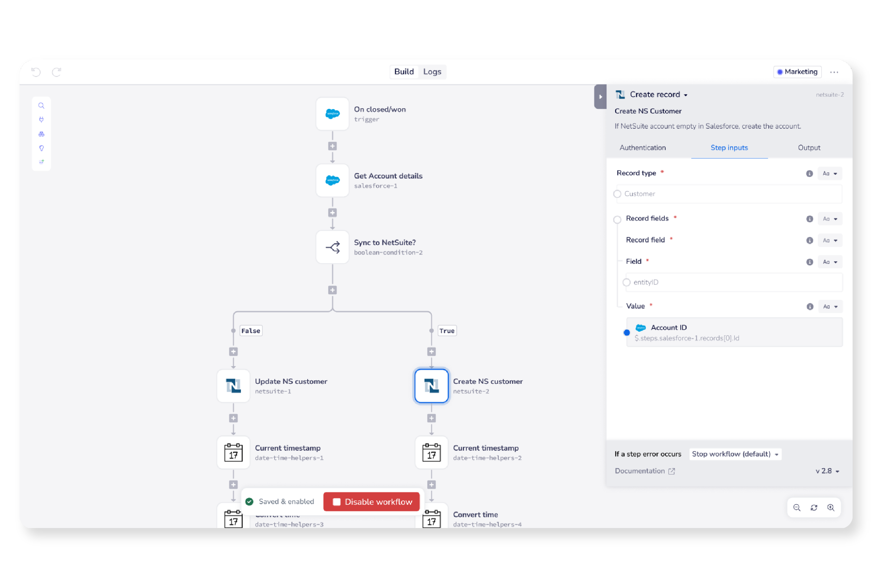Screen dimensions: 872x588
Task: Click the Disable workflow button
Action: pos(371,501)
